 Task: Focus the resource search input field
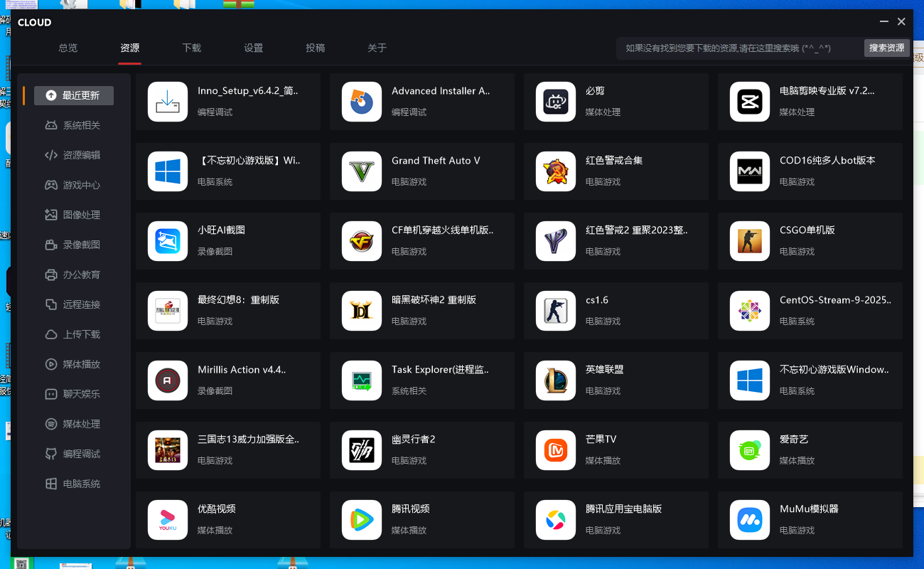(x=740, y=48)
